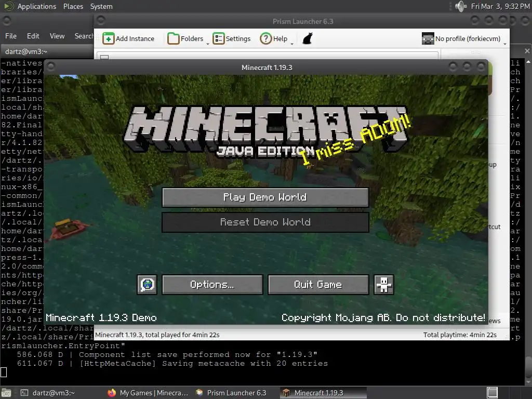Click the terminal scrollbar up arrow
This screenshot has width=532, height=399.
point(528,62)
